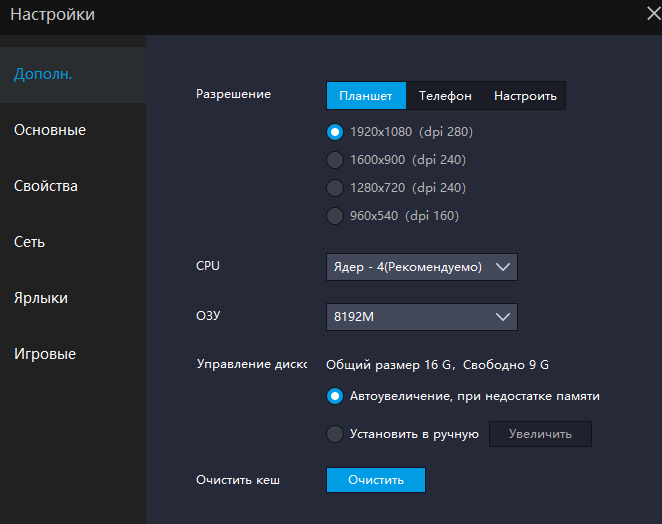Open the ОЗУ memory size dropdown

pos(421,317)
